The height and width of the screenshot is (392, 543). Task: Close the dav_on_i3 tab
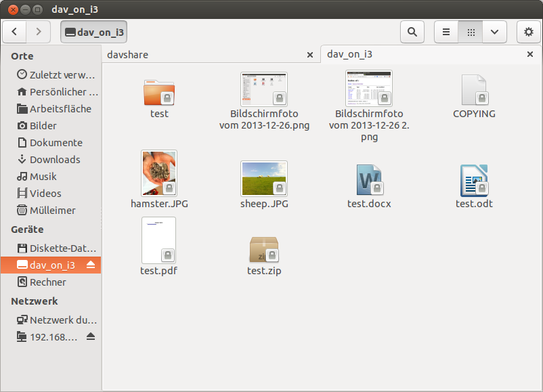pyautogui.click(x=529, y=55)
